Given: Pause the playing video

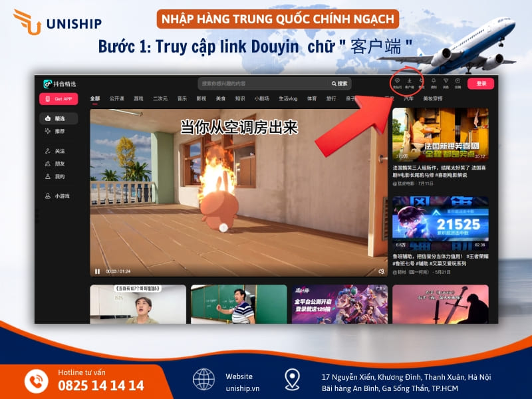Looking at the screenshot, I should click(97, 271).
